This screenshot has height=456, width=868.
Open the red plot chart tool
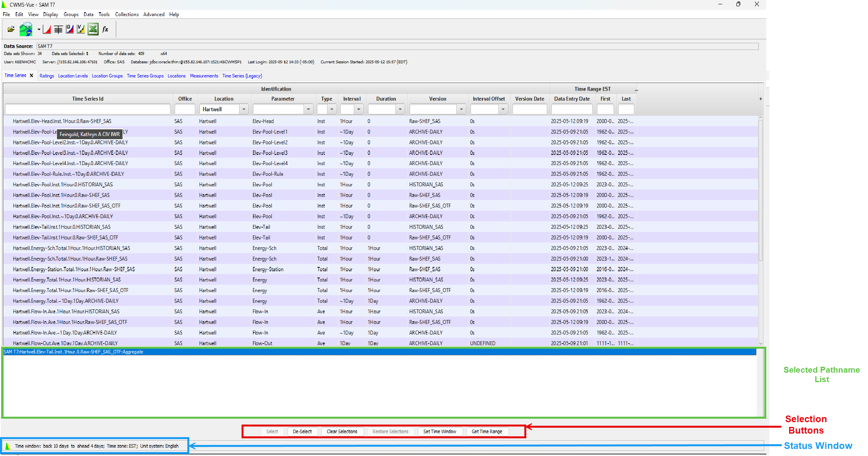coord(47,29)
